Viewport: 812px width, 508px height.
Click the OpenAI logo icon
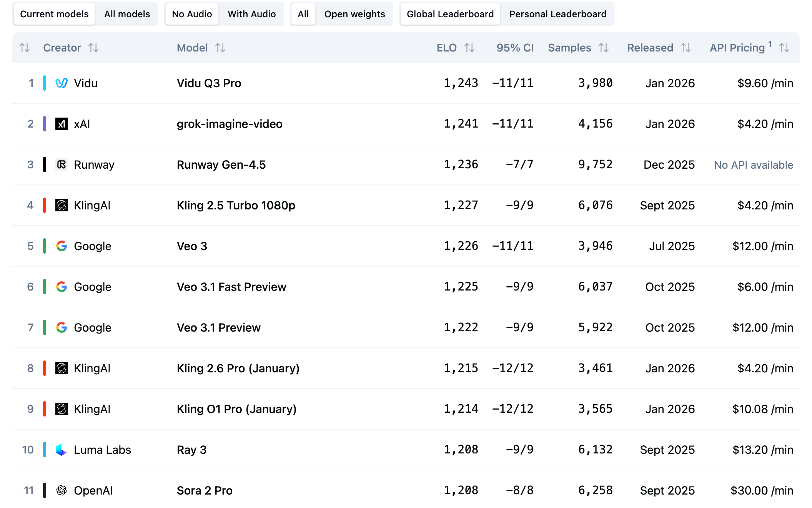(x=62, y=490)
